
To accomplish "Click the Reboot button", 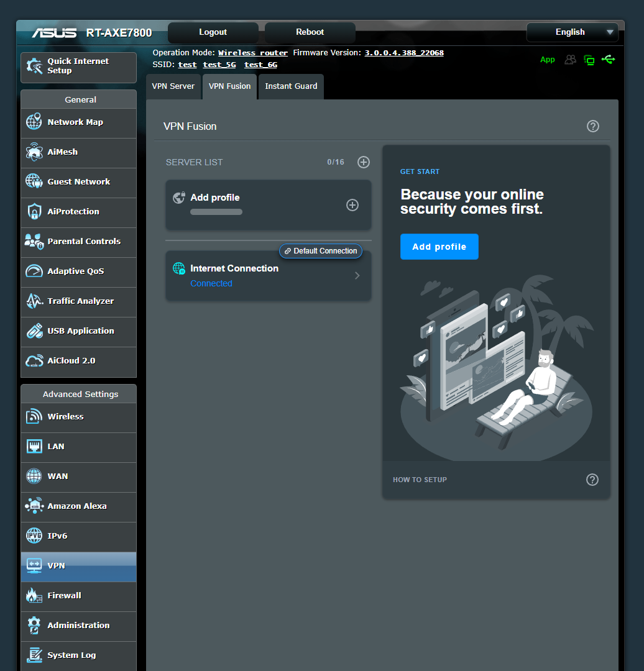I will (x=310, y=32).
